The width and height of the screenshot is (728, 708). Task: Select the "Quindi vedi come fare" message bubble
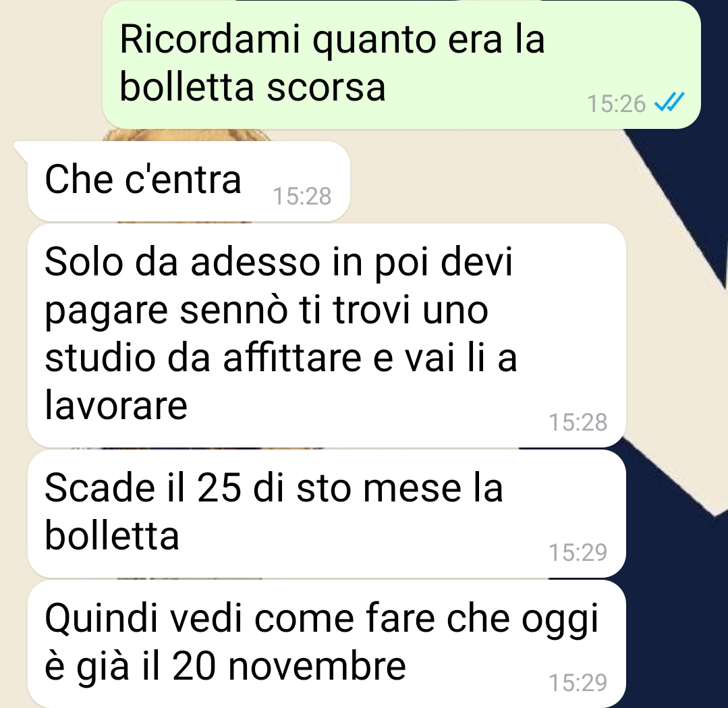click(x=327, y=644)
